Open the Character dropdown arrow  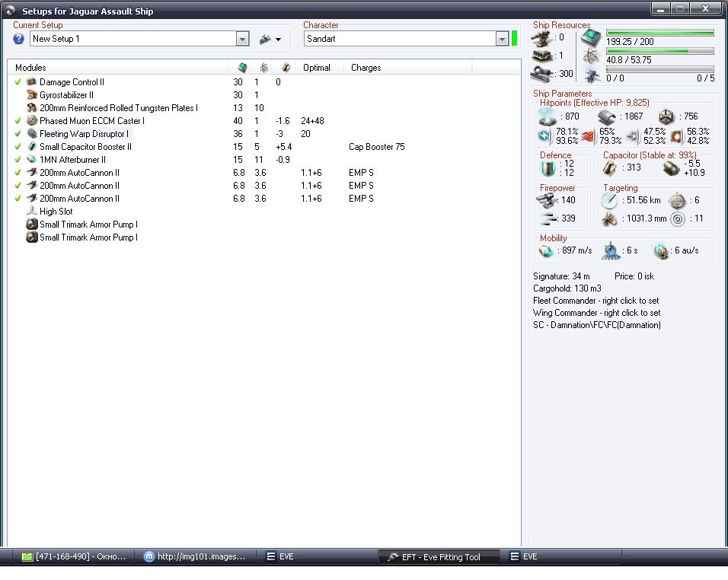(x=502, y=39)
